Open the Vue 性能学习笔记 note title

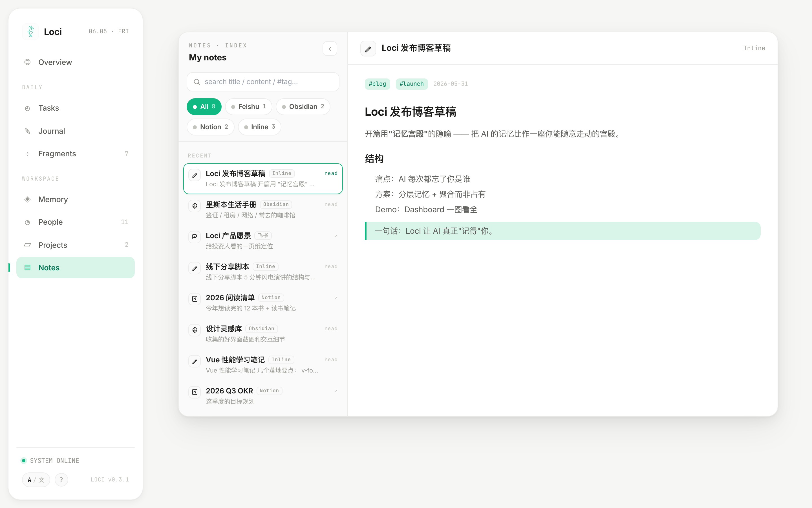235,360
